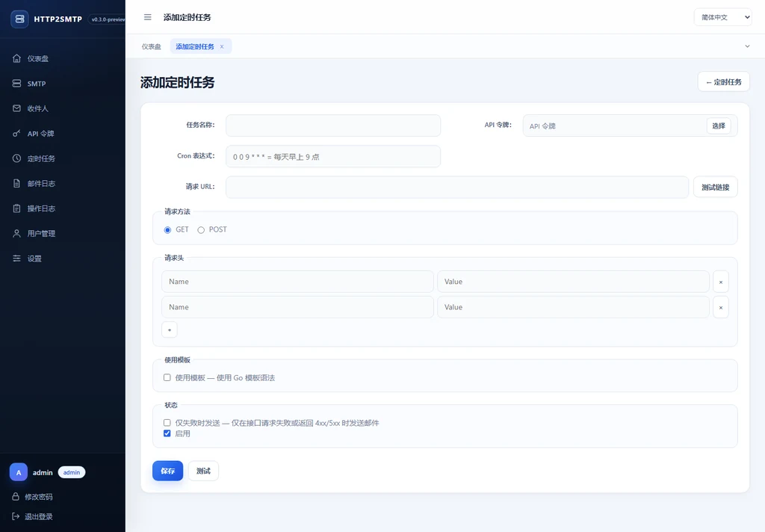The height and width of the screenshot is (532, 765).
Task: Click the first header Name field
Action: (297, 282)
